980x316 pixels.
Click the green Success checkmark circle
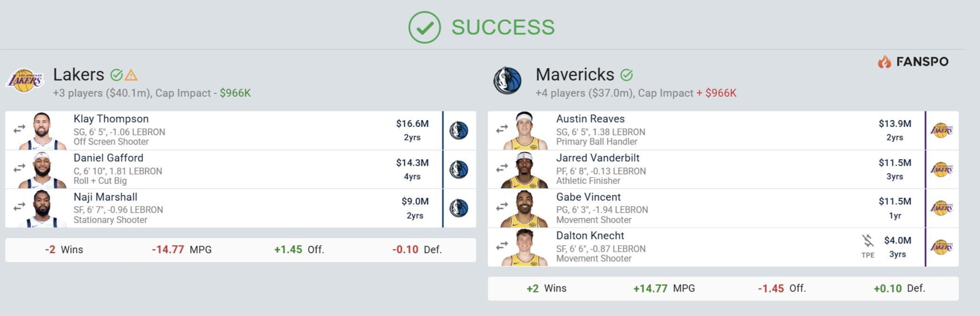click(x=424, y=28)
